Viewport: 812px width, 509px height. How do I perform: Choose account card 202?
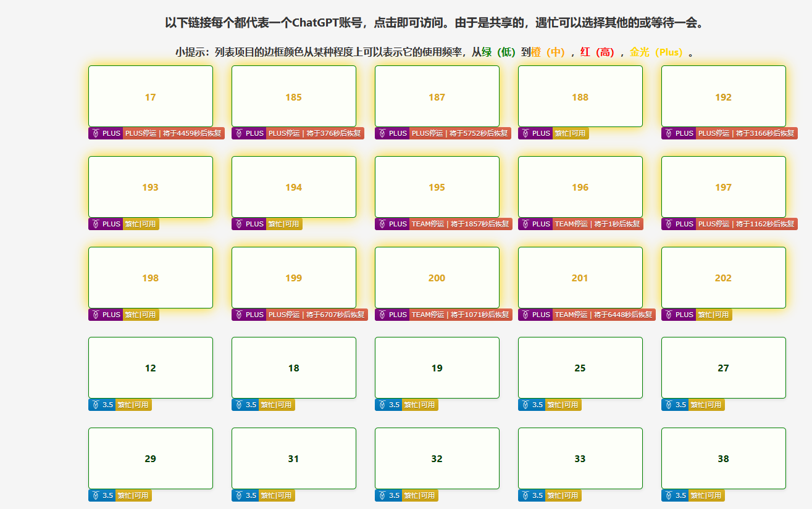tap(724, 278)
